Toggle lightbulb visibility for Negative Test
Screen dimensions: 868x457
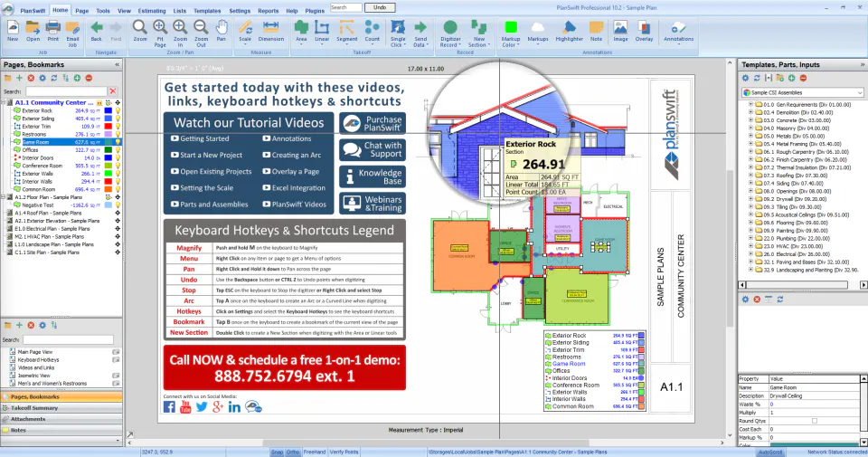[x=118, y=205]
